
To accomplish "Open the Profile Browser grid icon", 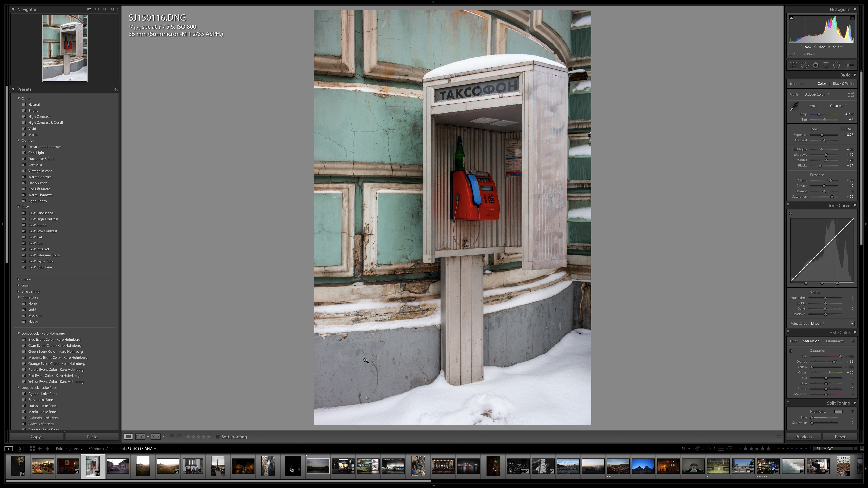I will point(850,94).
